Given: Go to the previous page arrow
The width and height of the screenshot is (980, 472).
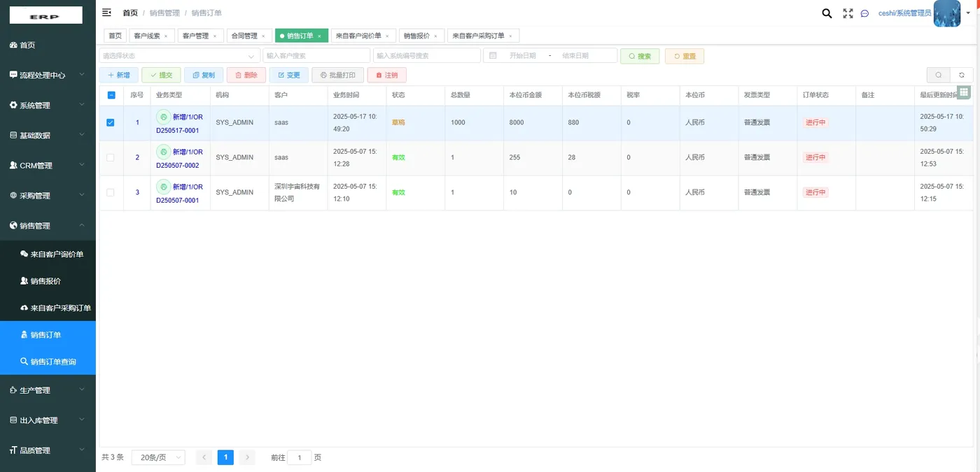Looking at the screenshot, I should tap(204, 457).
